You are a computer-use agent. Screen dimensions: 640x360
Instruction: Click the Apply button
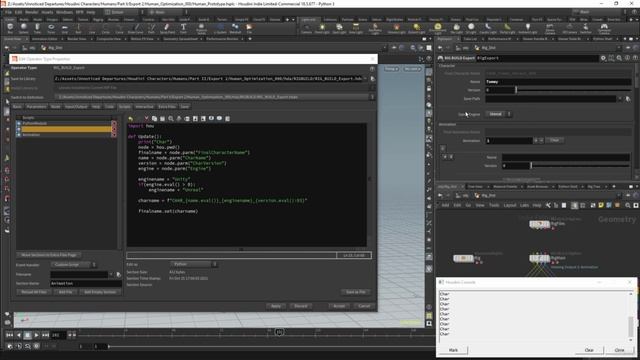[276, 306]
